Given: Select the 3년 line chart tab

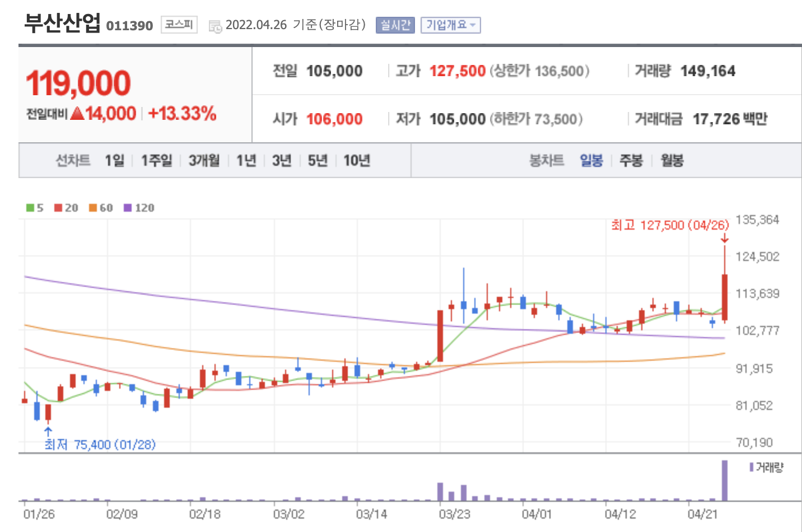Looking at the screenshot, I should coord(282,161).
